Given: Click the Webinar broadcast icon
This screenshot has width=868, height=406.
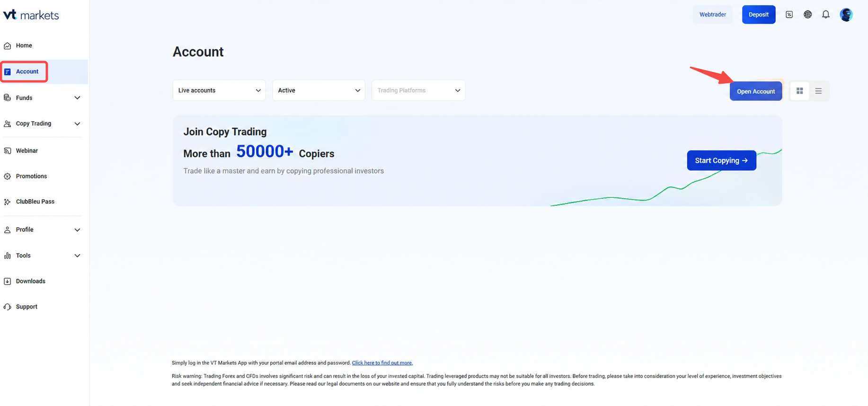Looking at the screenshot, I should pyautogui.click(x=8, y=151).
